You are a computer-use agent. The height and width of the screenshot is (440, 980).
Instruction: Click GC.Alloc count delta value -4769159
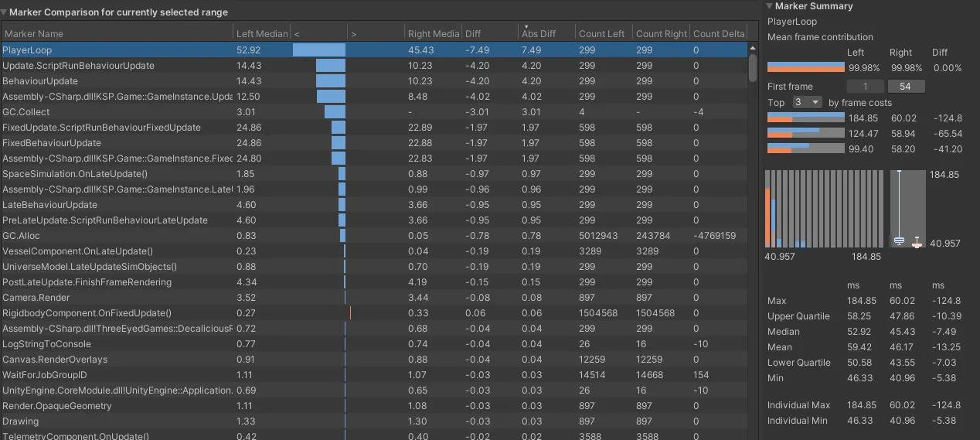click(715, 235)
